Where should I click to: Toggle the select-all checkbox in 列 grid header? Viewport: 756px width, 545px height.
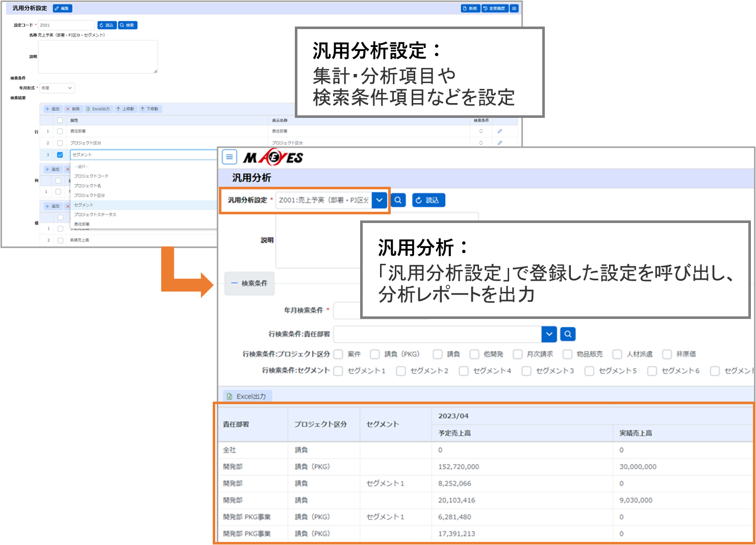58,181
